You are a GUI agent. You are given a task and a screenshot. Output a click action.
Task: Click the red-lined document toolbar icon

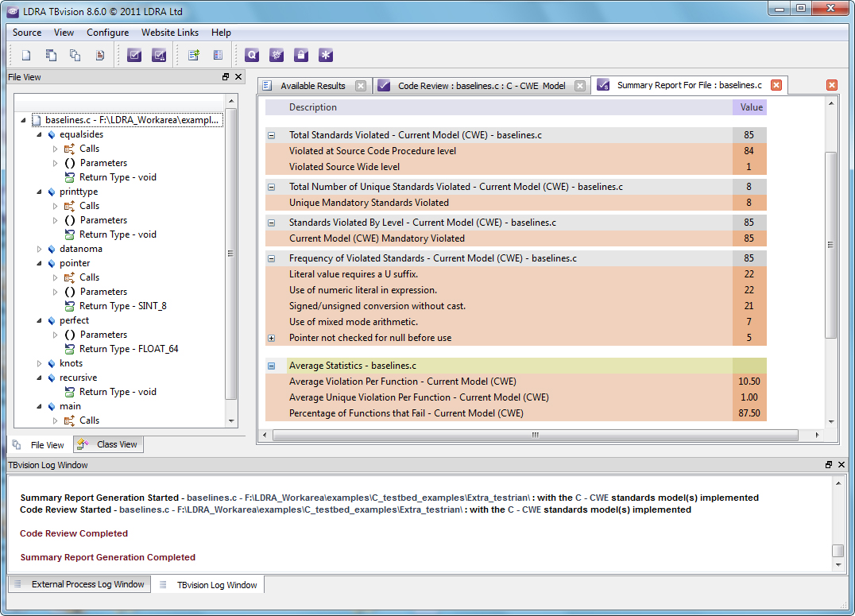tap(100, 55)
